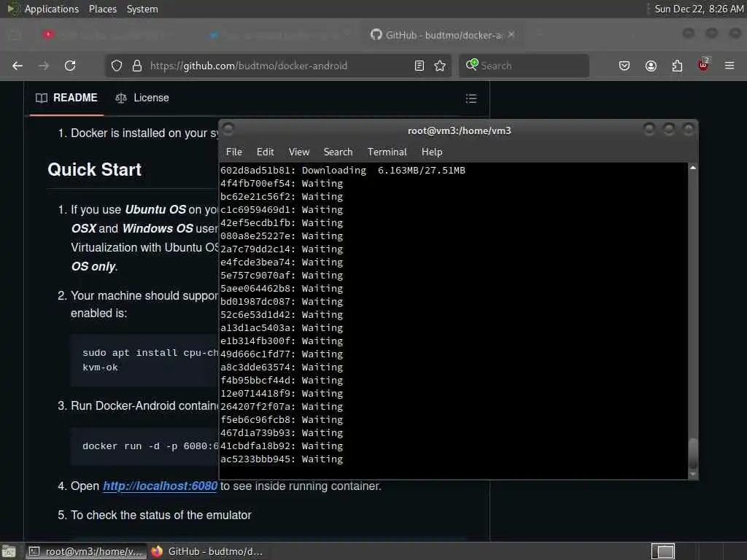Open uBlock Origin extension icon
This screenshot has width=747, height=560.
(703, 65)
